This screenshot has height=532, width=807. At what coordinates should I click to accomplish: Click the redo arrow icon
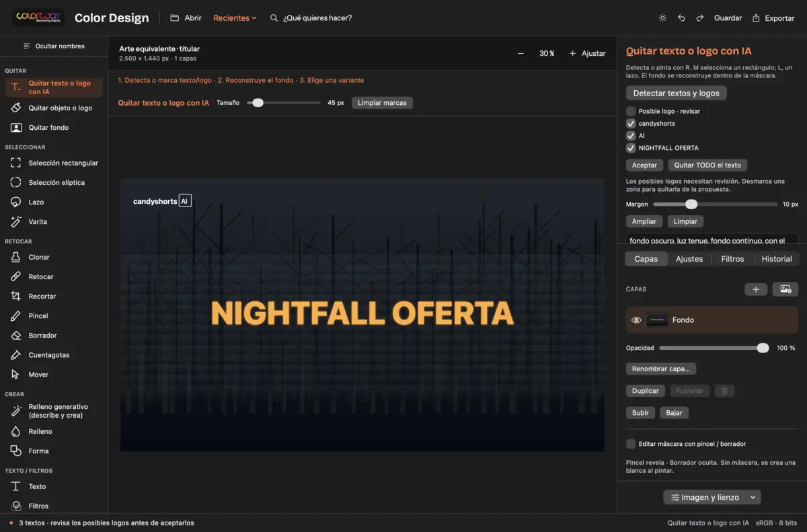[700, 18]
